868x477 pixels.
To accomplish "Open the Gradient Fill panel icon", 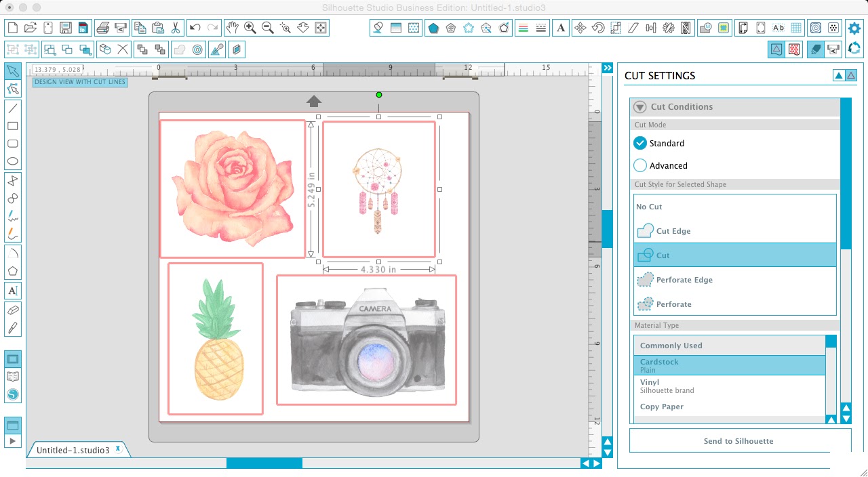I will click(396, 28).
